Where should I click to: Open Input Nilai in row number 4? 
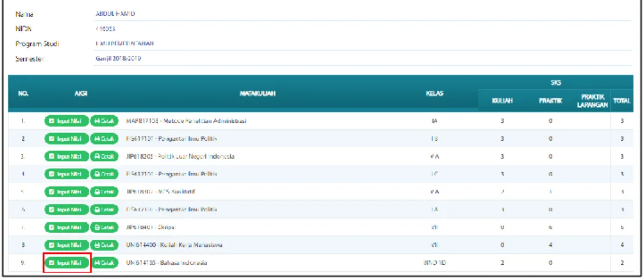pos(67,174)
